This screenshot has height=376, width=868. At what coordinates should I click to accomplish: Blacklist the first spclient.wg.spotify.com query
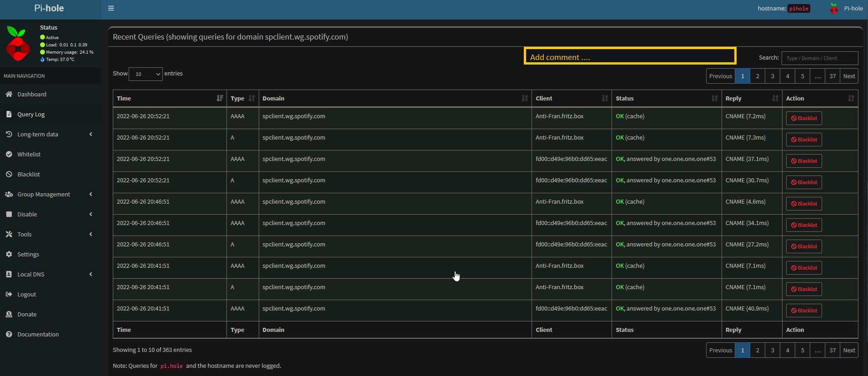pos(803,118)
